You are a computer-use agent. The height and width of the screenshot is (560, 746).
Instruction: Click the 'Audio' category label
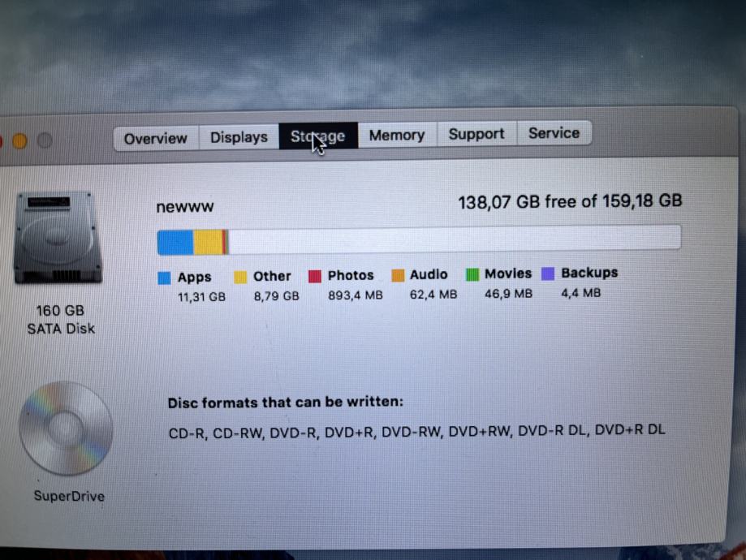(429, 274)
